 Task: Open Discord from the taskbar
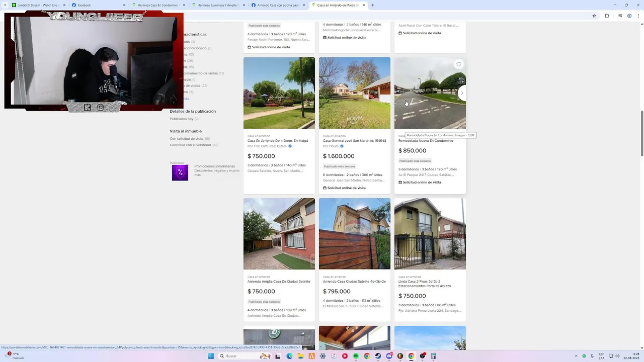coord(389,356)
